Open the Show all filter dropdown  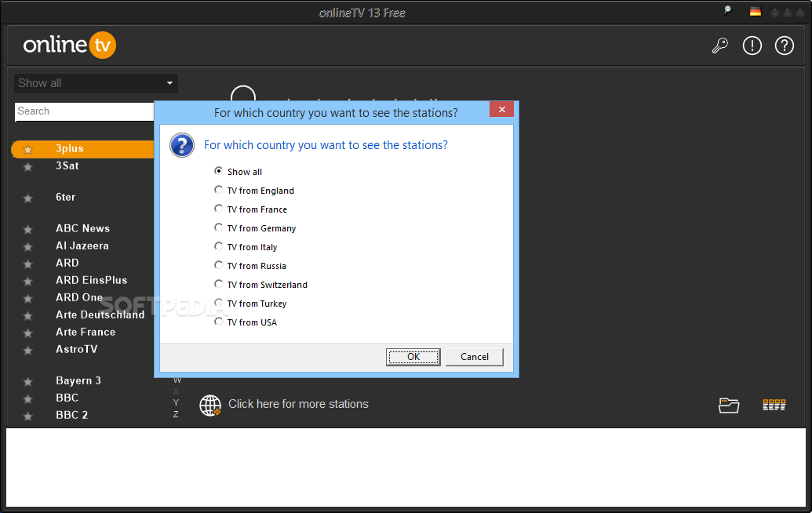tap(96, 83)
